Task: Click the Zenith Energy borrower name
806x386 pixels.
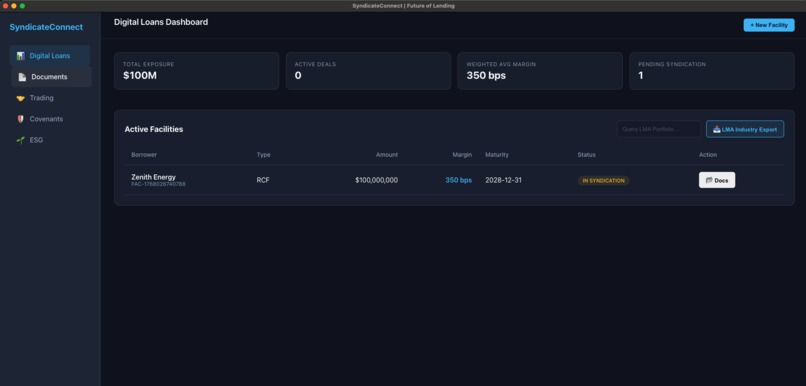Action: point(153,177)
